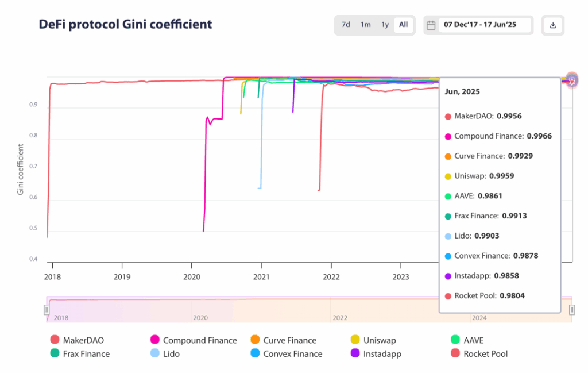Toggle Frax Finance series in legend

(80, 353)
